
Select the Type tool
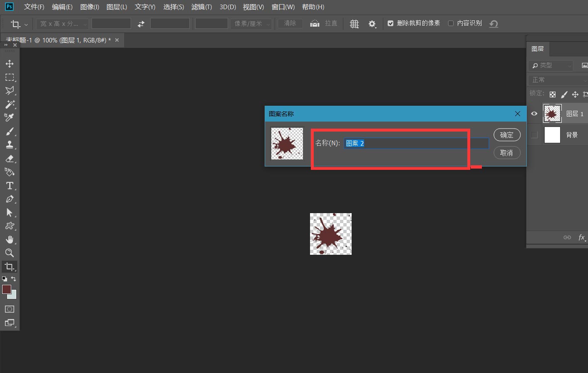(10, 186)
